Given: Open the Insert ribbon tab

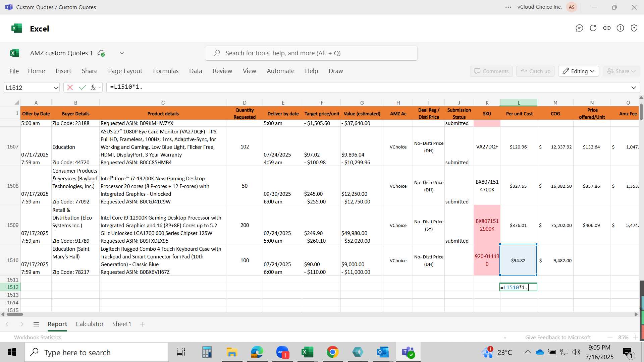Looking at the screenshot, I should (x=63, y=71).
